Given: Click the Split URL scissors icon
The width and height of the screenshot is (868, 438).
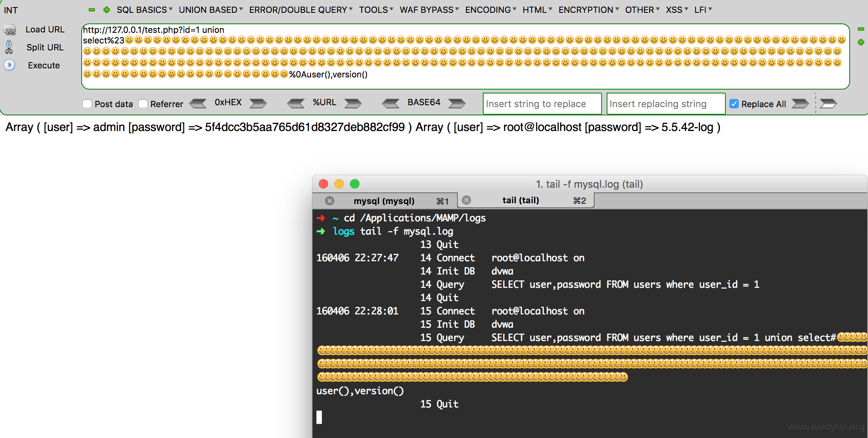Looking at the screenshot, I should coord(9,47).
